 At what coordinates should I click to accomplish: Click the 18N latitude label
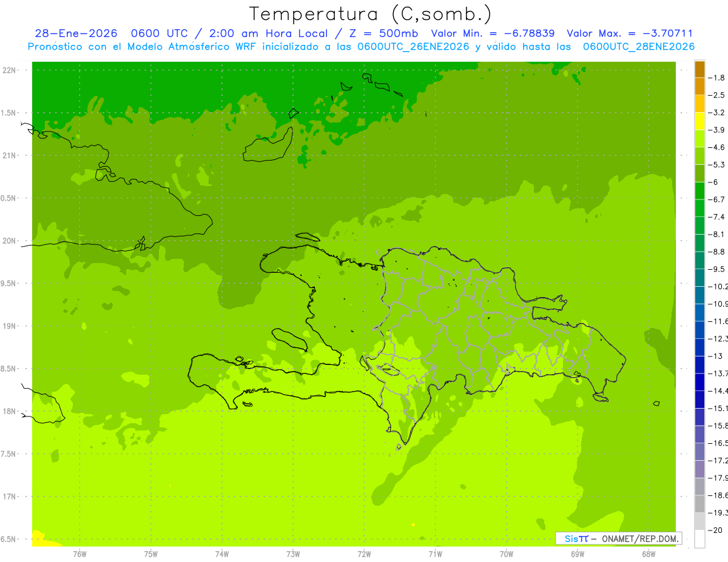pyautogui.click(x=10, y=412)
